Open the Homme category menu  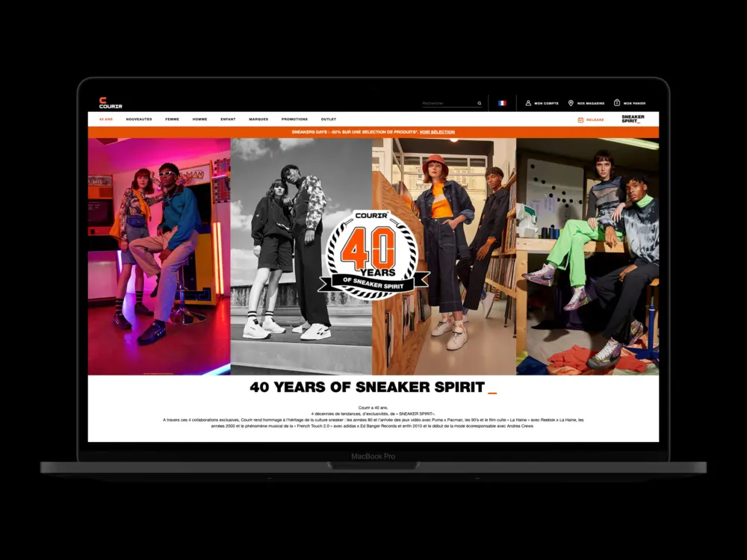199,119
